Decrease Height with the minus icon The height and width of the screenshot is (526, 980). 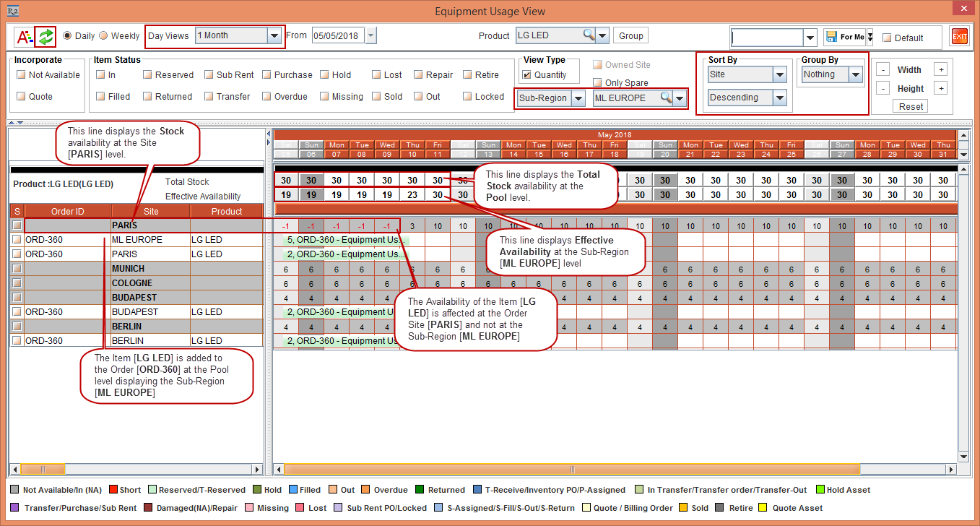pyautogui.click(x=882, y=88)
